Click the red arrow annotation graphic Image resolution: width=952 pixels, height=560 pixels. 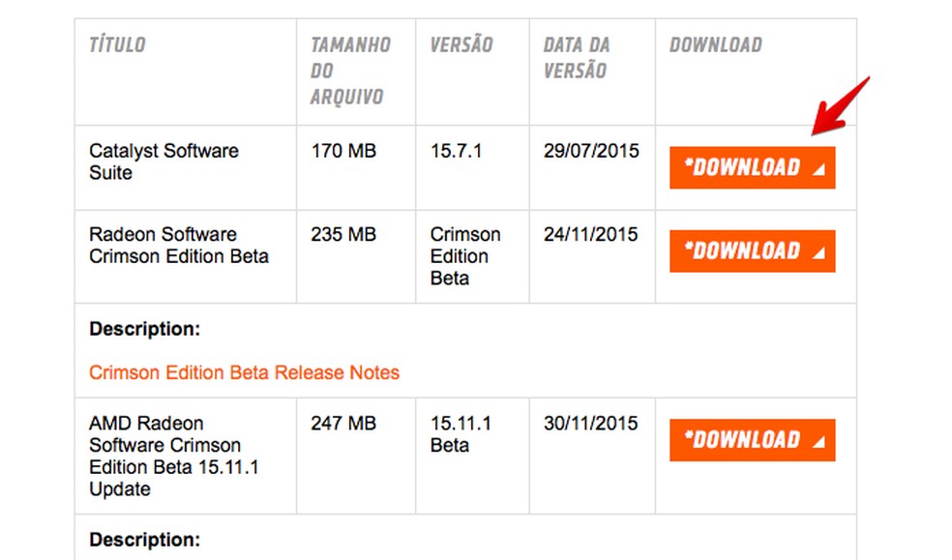click(x=840, y=106)
